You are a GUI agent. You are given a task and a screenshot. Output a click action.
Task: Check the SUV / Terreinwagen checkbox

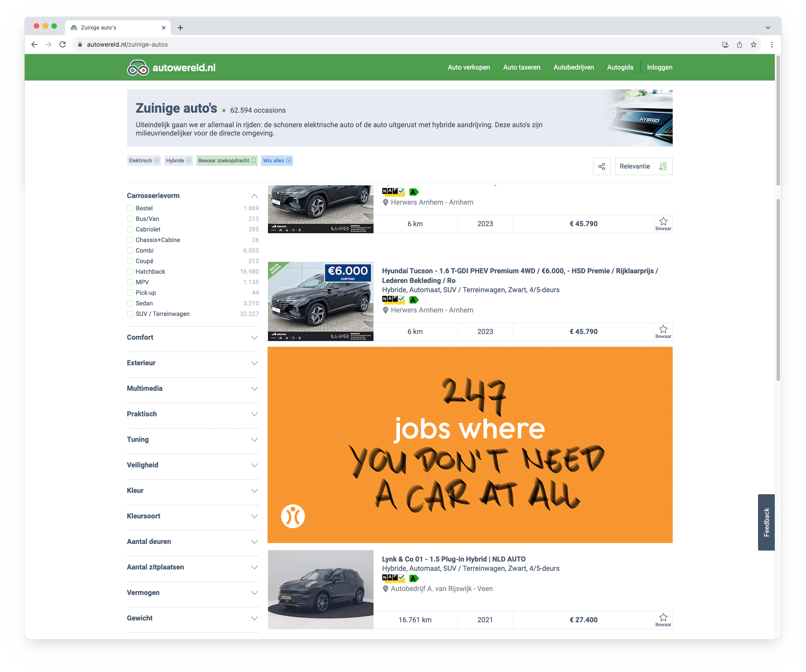tap(130, 314)
